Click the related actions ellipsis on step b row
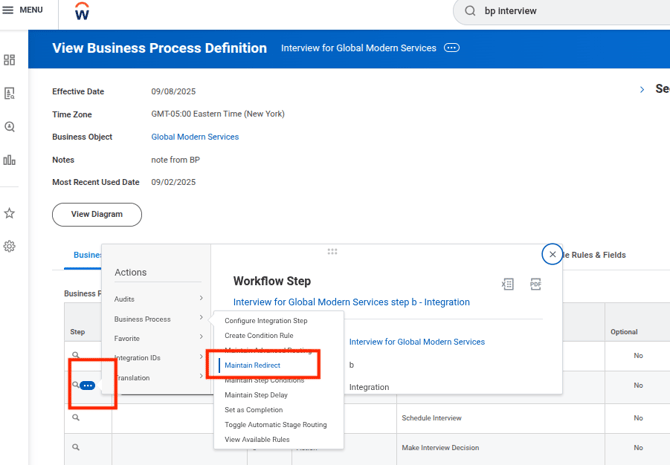This screenshot has width=670, height=465. 88,386
